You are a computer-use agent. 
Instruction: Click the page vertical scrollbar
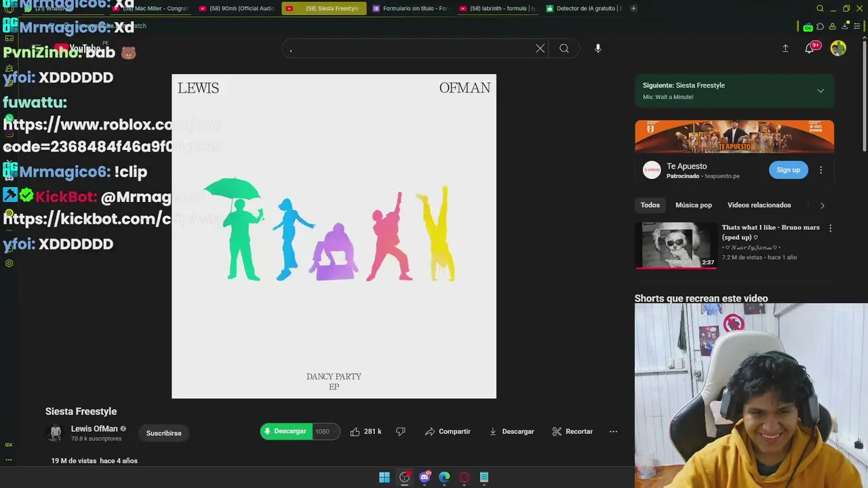click(x=865, y=95)
